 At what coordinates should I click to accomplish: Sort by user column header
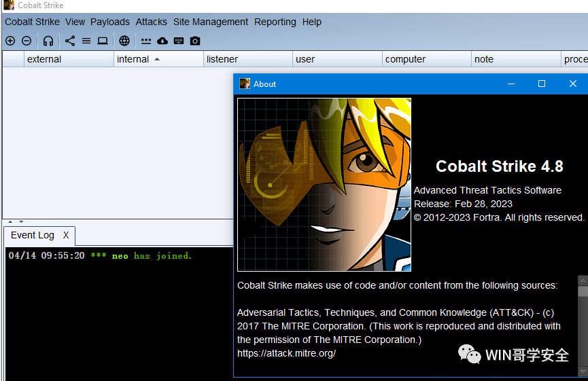pyautogui.click(x=337, y=59)
